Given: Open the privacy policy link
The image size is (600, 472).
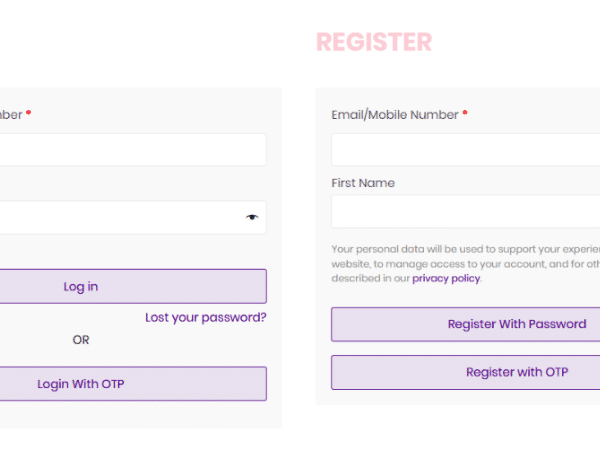Looking at the screenshot, I should click(x=446, y=278).
